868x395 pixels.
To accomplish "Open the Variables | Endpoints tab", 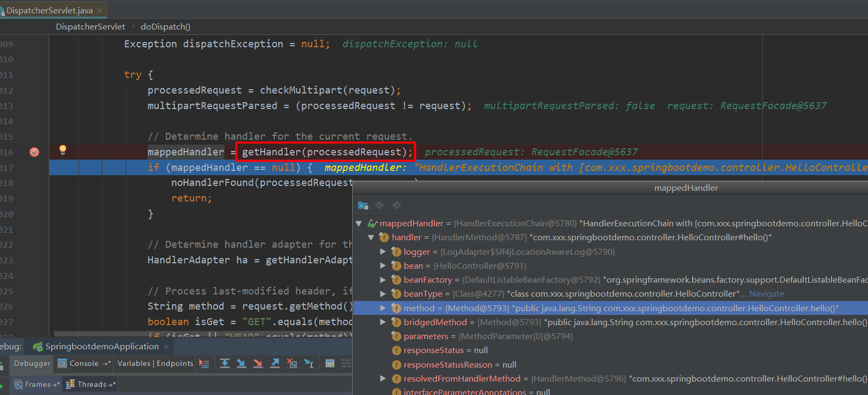I will tap(155, 364).
